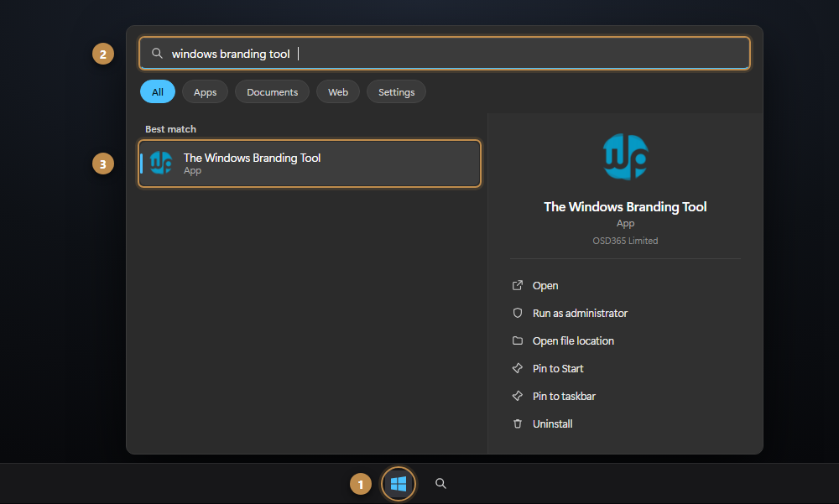Image resolution: width=839 pixels, height=504 pixels.
Task: Click the external-link icon next to Open
Action: (x=518, y=285)
